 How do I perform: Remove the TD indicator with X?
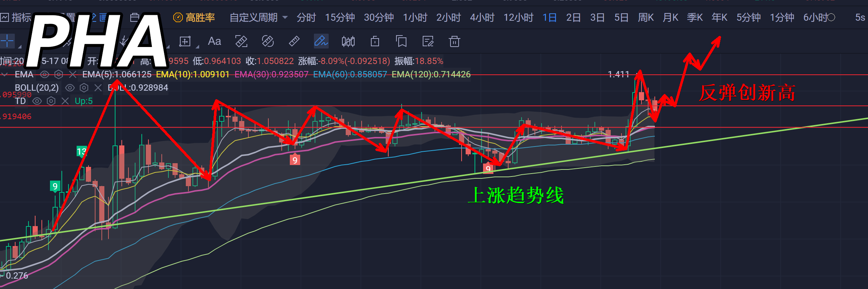[65, 101]
